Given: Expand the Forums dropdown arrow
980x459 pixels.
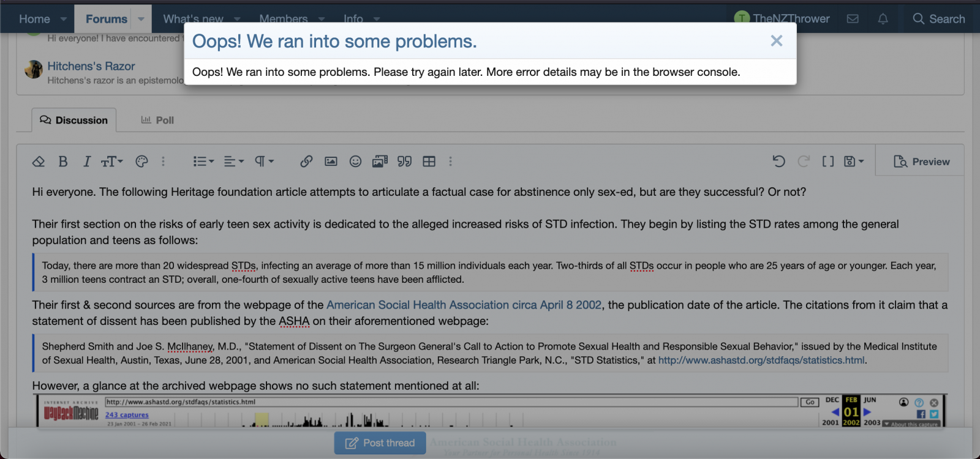Looking at the screenshot, I should click(x=141, y=19).
